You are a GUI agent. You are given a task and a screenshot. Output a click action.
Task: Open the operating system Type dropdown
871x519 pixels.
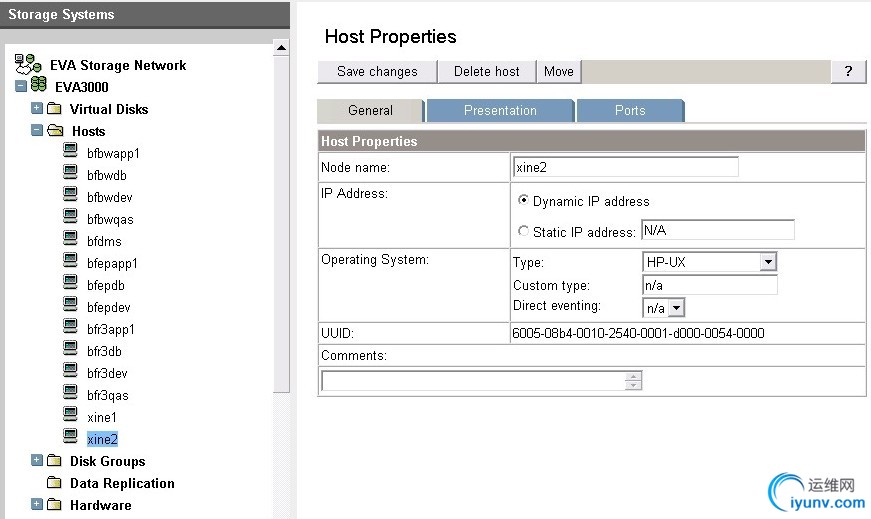pos(768,262)
